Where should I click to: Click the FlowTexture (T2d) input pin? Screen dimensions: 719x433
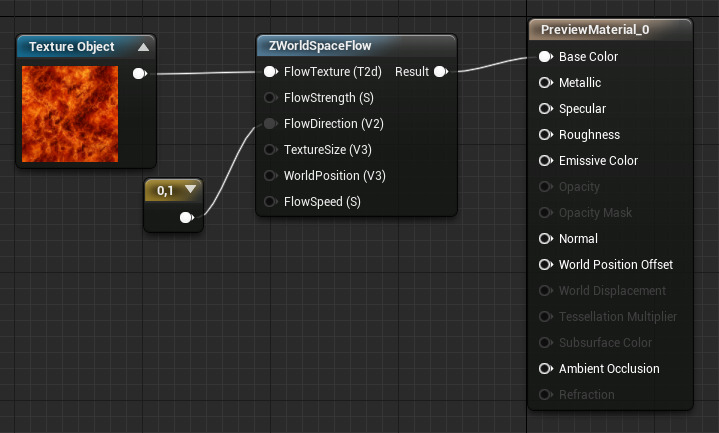[x=270, y=72]
